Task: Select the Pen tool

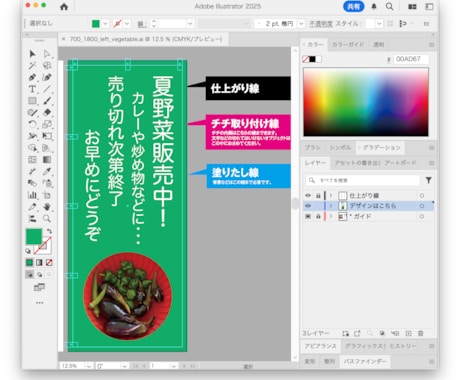Action: pos(32,77)
